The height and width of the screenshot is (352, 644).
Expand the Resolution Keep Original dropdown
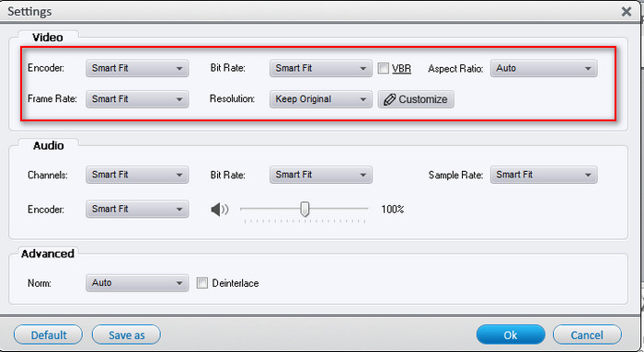click(x=321, y=99)
